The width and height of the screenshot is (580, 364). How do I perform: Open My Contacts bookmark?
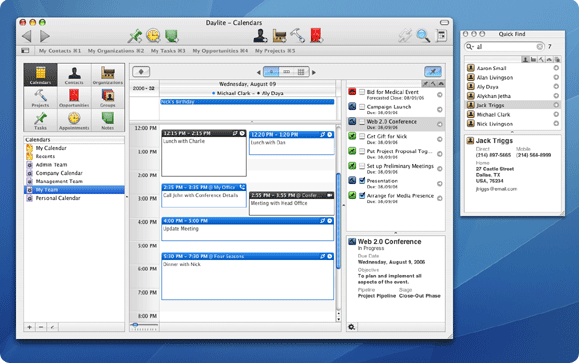[60, 51]
